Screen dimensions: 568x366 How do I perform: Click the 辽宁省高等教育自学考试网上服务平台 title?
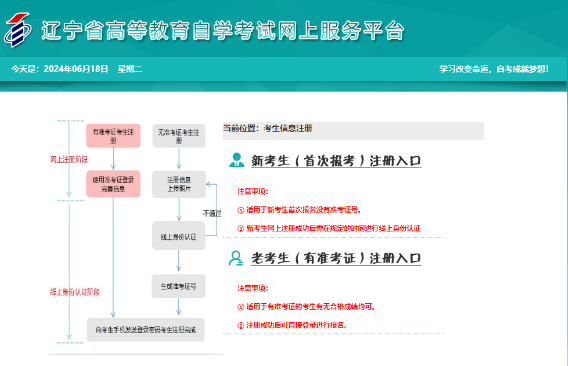click(x=222, y=30)
